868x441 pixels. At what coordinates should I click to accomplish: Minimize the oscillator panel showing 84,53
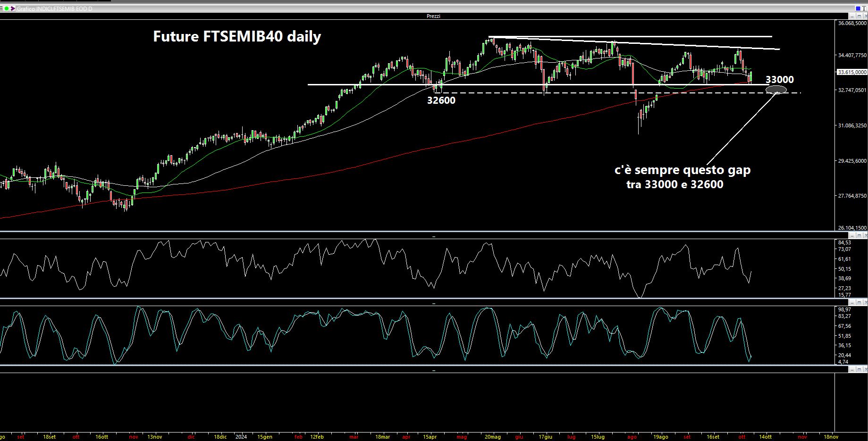pos(852,235)
